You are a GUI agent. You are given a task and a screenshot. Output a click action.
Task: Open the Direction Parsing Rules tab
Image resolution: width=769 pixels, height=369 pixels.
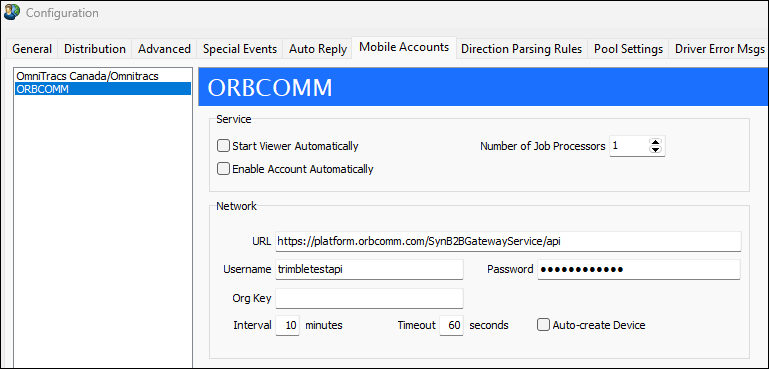522,49
